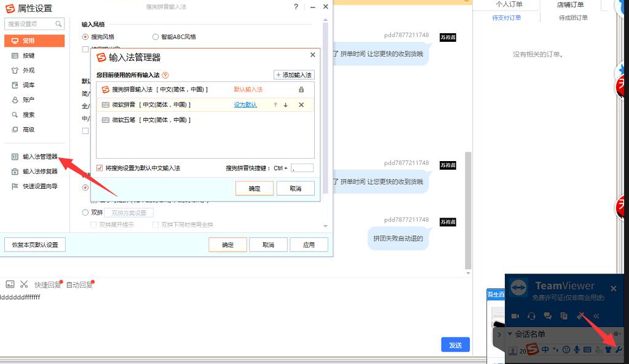The width and height of the screenshot is (629, 364).
Task: Click the settings pane scrollbar thumb
Action: click(x=325, y=108)
